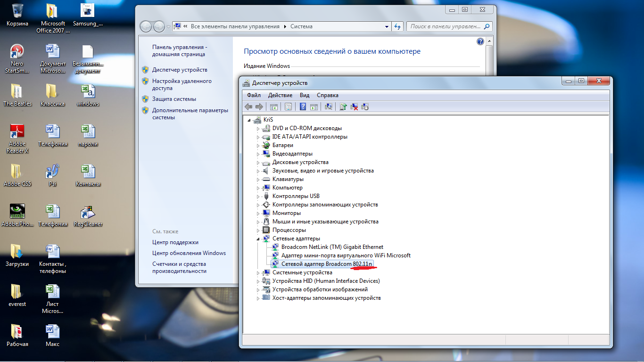Select the Мониторы category
644x362 pixels.
pos(287,213)
